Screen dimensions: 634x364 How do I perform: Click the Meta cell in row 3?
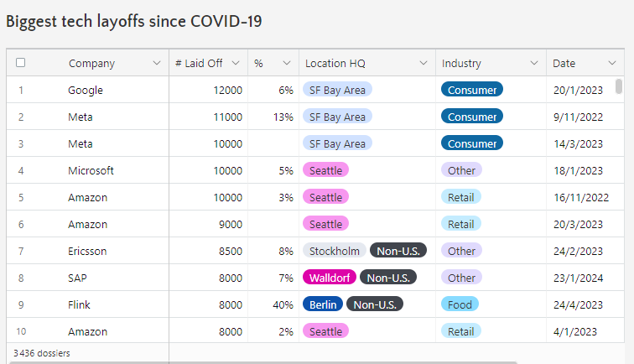(80, 144)
